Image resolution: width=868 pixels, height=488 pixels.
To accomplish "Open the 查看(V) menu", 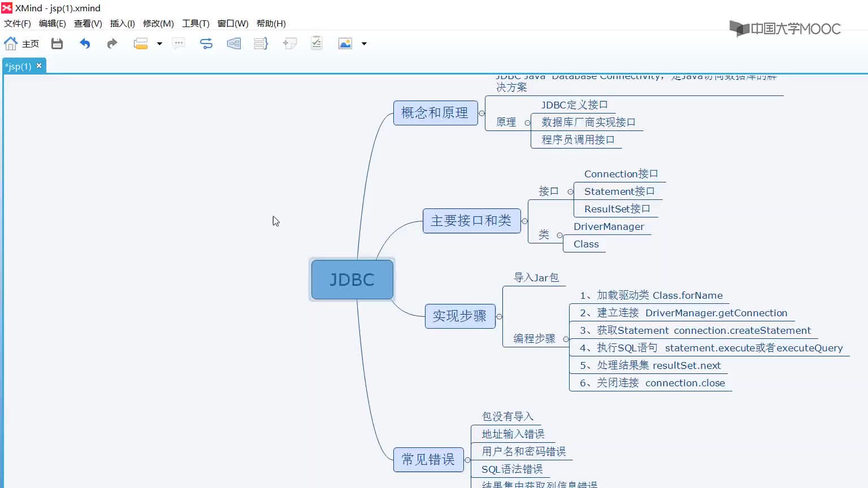I will coord(88,23).
